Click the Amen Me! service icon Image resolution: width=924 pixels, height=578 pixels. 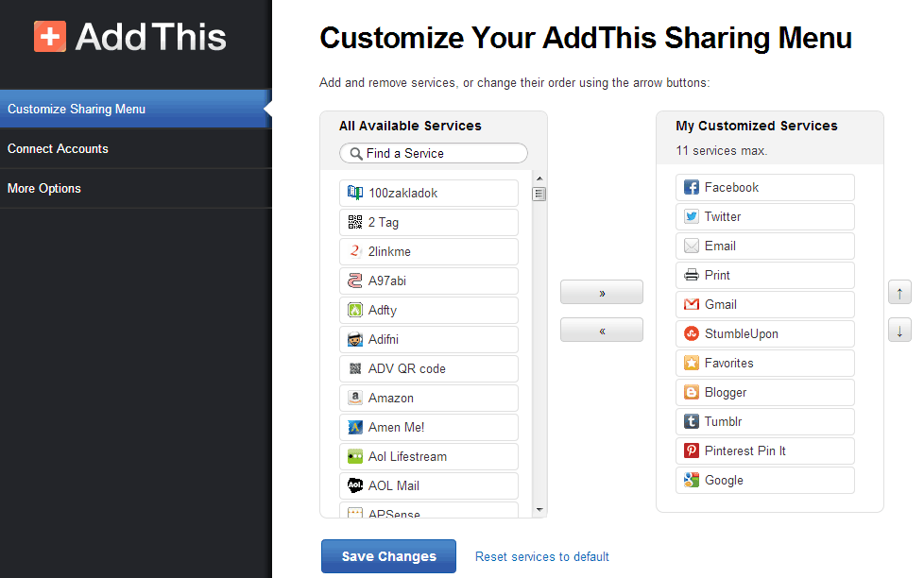(354, 427)
